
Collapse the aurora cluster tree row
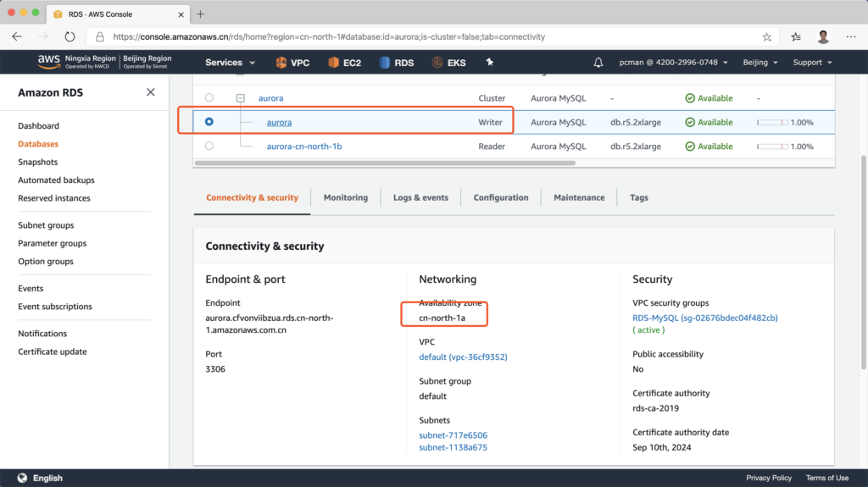pyautogui.click(x=241, y=98)
